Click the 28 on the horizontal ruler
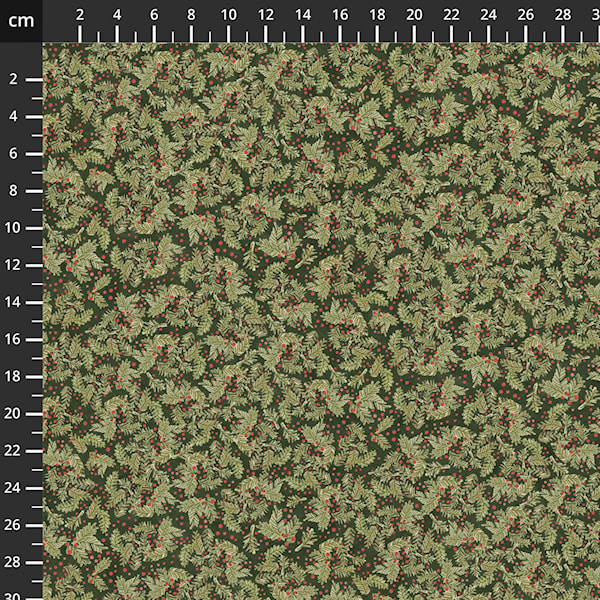The height and width of the screenshot is (600, 600). tap(562, 15)
